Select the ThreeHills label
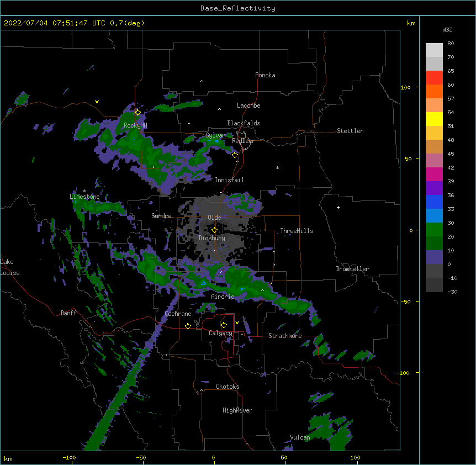The image size is (476, 465). click(297, 231)
